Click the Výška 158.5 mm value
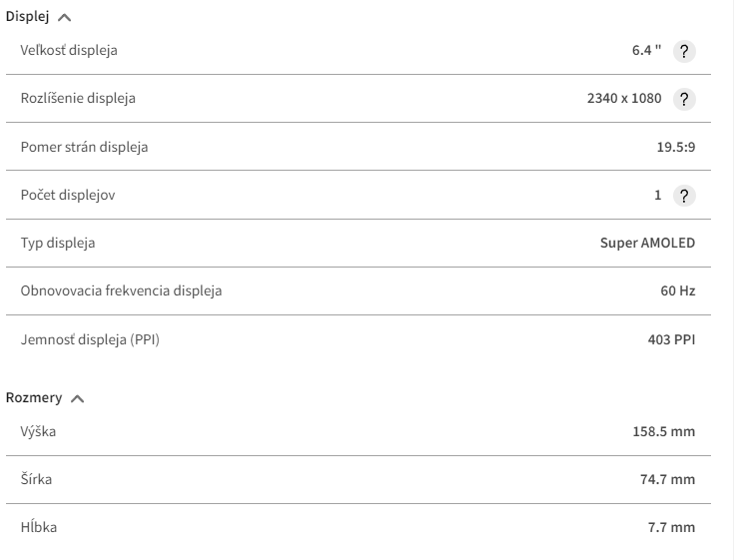Image resolution: width=734 pixels, height=560 pixels. point(664,431)
